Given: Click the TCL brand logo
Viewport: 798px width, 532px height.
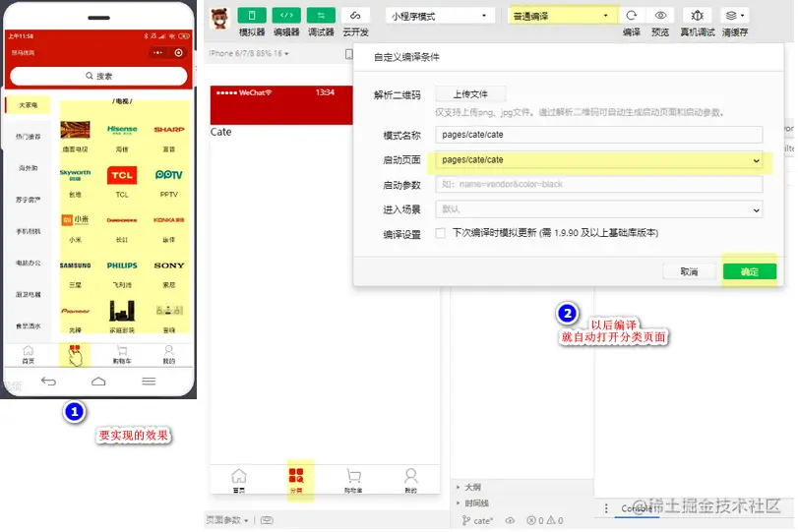Looking at the screenshot, I should [x=122, y=175].
